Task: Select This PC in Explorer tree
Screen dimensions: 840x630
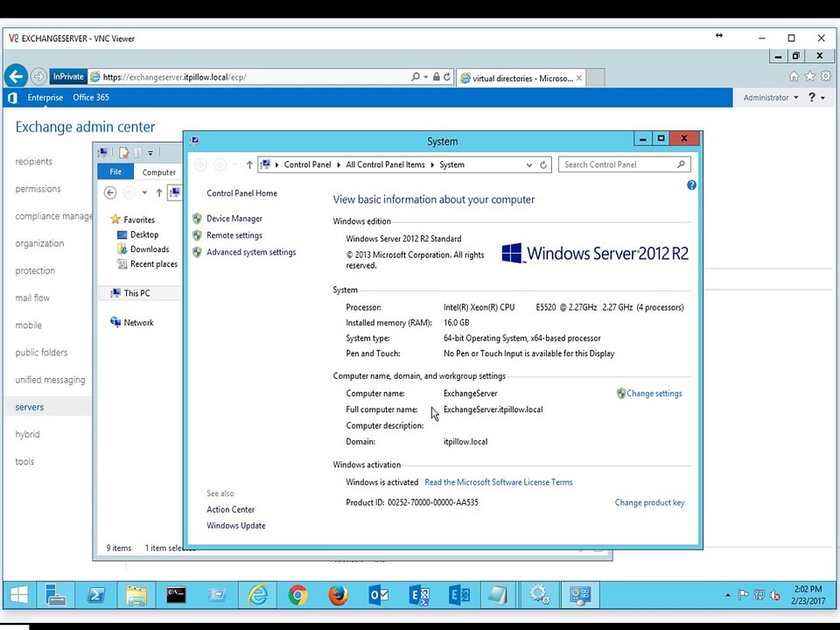Action: click(136, 293)
